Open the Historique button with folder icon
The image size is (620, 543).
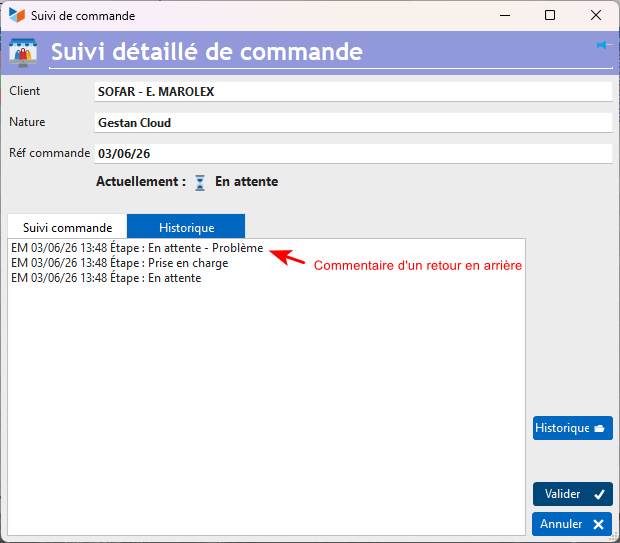(x=573, y=428)
